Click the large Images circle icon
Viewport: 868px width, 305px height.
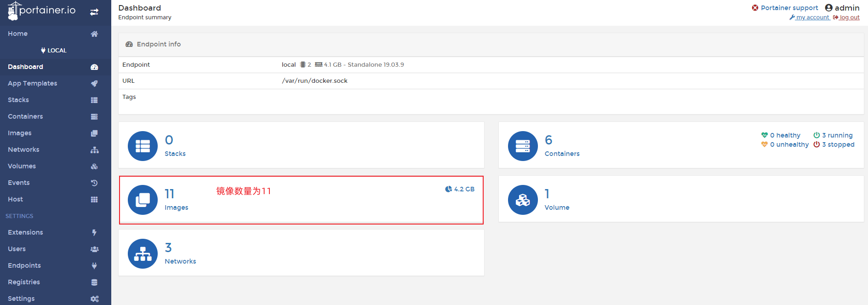[143, 200]
